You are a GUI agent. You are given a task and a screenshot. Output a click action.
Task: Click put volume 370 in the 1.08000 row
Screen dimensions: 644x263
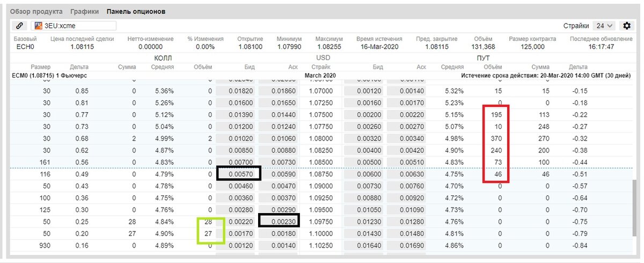click(496, 138)
